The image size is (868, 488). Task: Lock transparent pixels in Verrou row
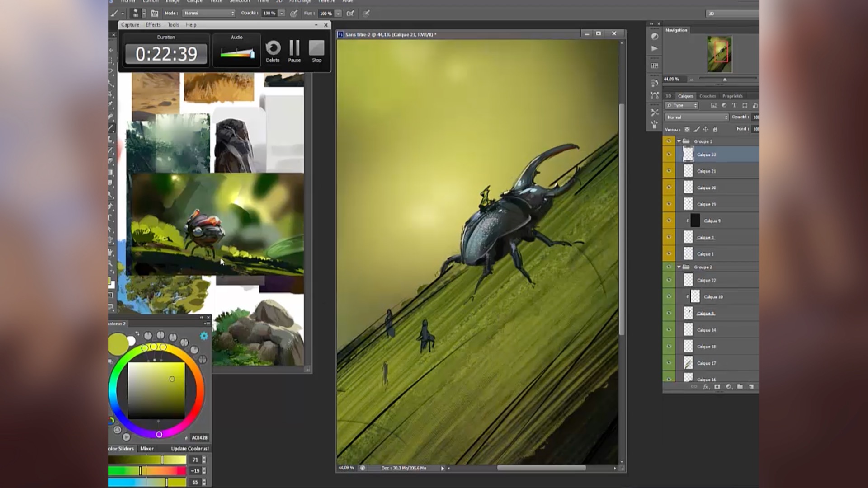pos(687,129)
